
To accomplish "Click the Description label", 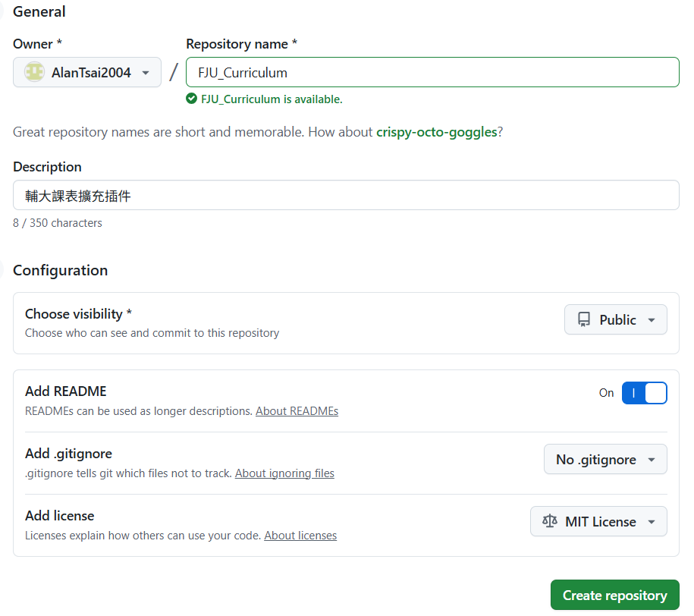I will click(47, 167).
